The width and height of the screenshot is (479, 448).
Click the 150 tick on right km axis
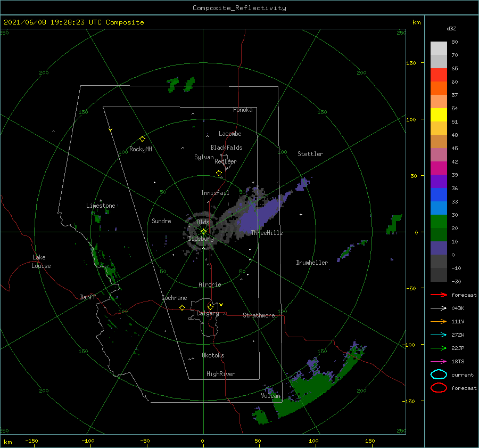point(411,63)
